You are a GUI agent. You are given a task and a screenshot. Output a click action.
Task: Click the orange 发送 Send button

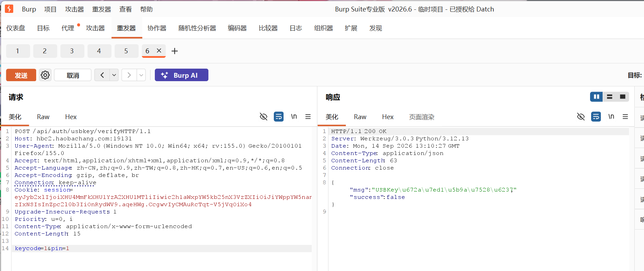[x=21, y=75]
